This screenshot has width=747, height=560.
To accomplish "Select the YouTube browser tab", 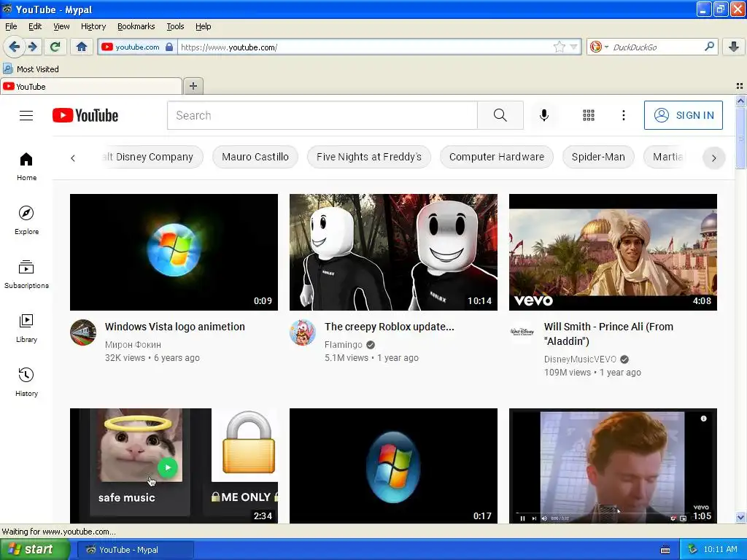I will (x=91, y=86).
